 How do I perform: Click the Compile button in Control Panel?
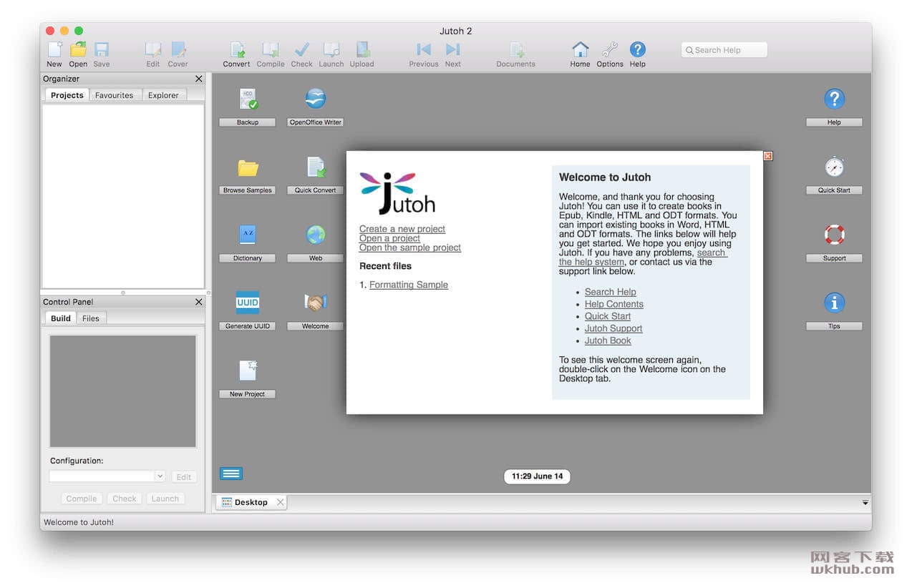(x=82, y=499)
